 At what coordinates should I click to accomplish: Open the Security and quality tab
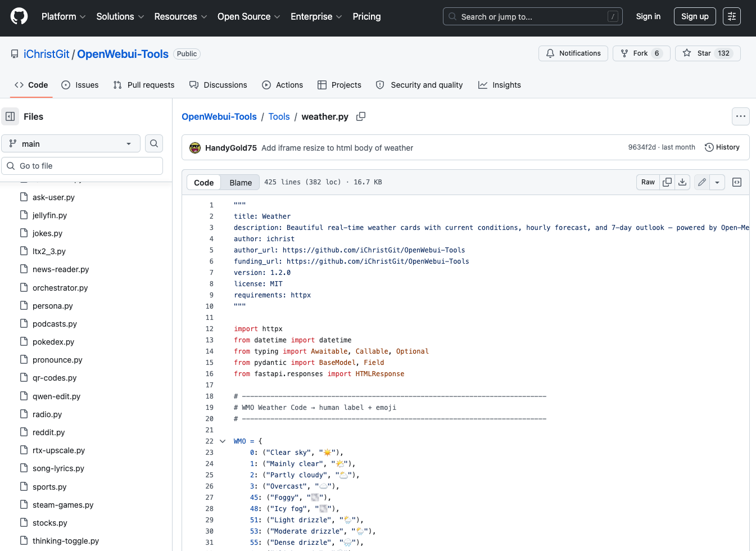419,85
